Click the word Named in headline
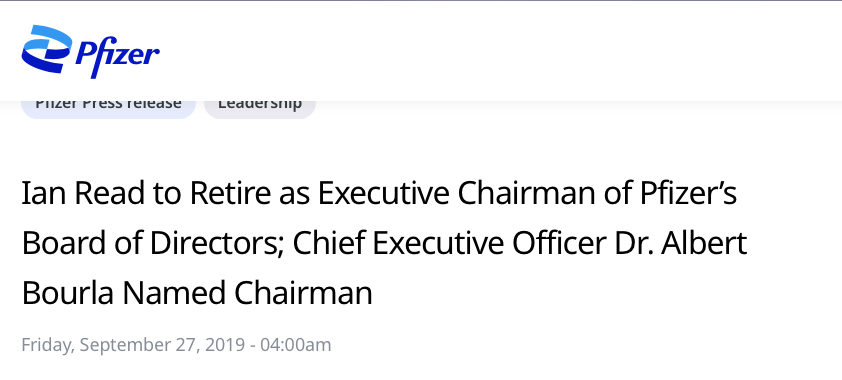The height and width of the screenshot is (380, 842). click(x=173, y=293)
